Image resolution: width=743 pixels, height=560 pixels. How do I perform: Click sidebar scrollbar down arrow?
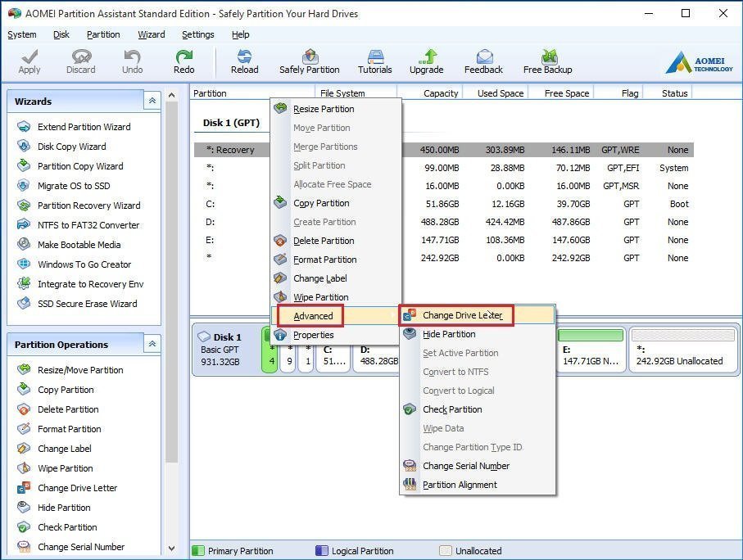(x=171, y=549)
